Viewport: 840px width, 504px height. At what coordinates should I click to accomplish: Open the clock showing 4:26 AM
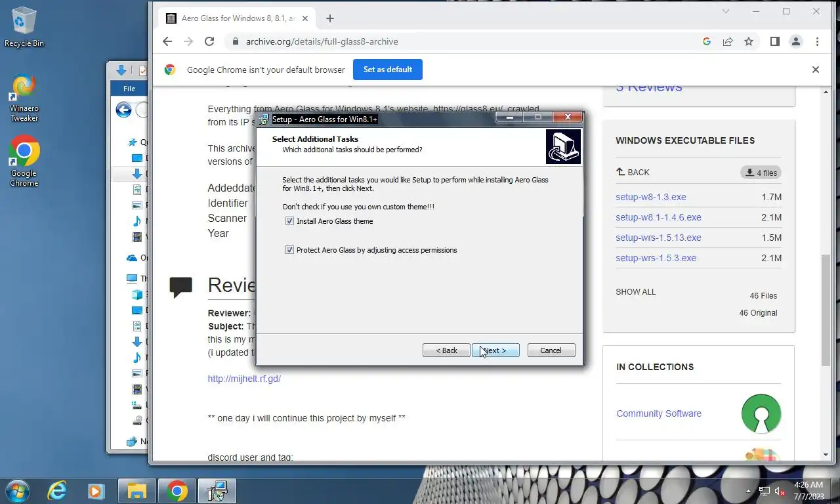pos(808,491)
